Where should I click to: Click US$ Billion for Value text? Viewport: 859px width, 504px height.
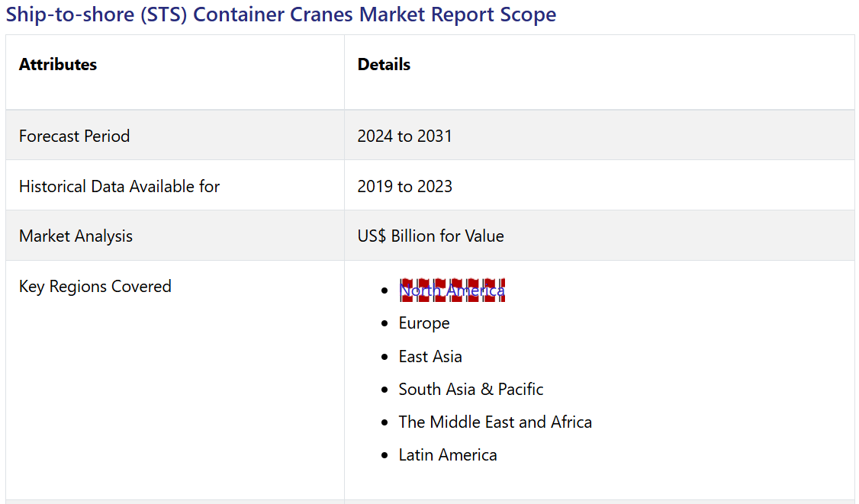[x=430, y=236]
